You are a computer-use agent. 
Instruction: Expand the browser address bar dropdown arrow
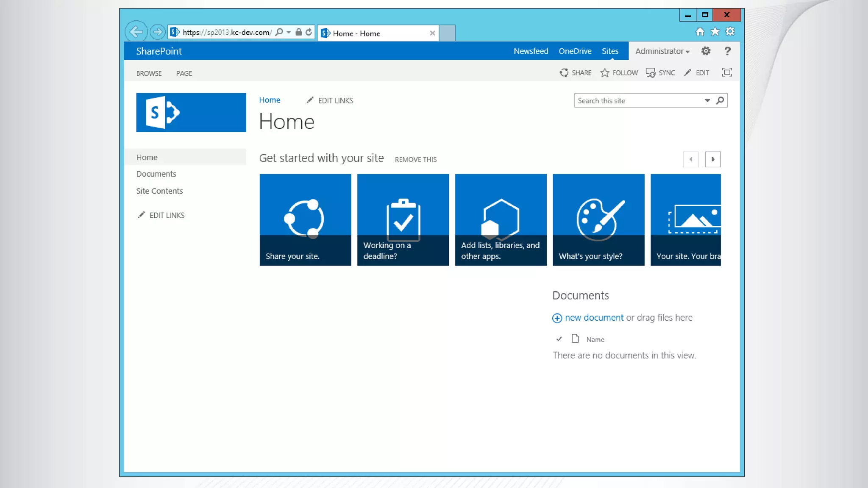[x=289, y=33]
